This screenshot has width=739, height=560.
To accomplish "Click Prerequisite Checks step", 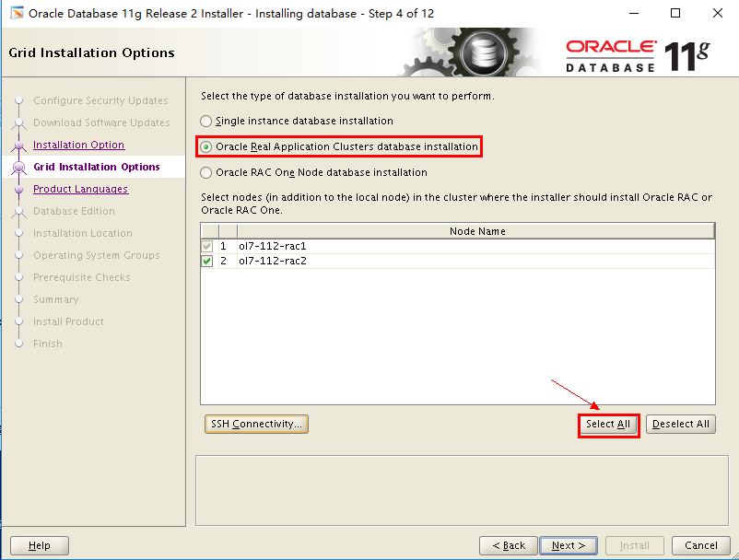I will [x=81, y=277].
